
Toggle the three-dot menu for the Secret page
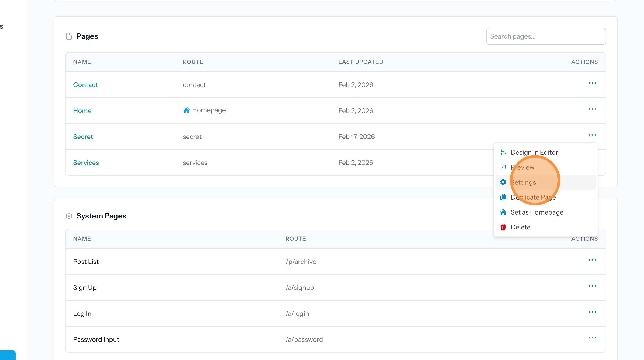tap(592, 135)
